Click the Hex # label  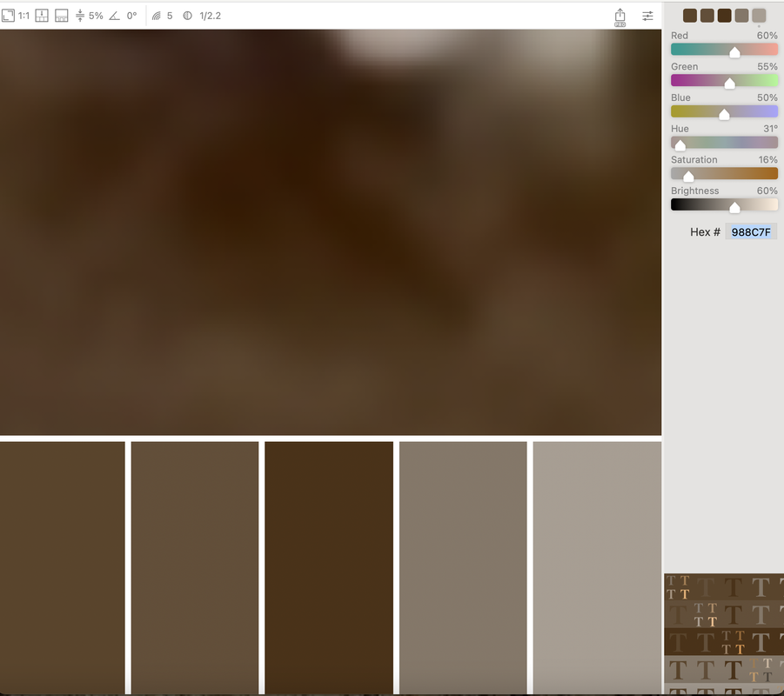(705, 232)
